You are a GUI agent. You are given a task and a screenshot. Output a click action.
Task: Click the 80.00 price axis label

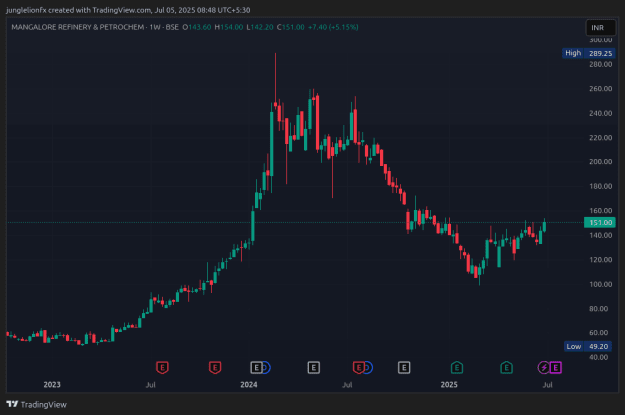pos(598,309)
